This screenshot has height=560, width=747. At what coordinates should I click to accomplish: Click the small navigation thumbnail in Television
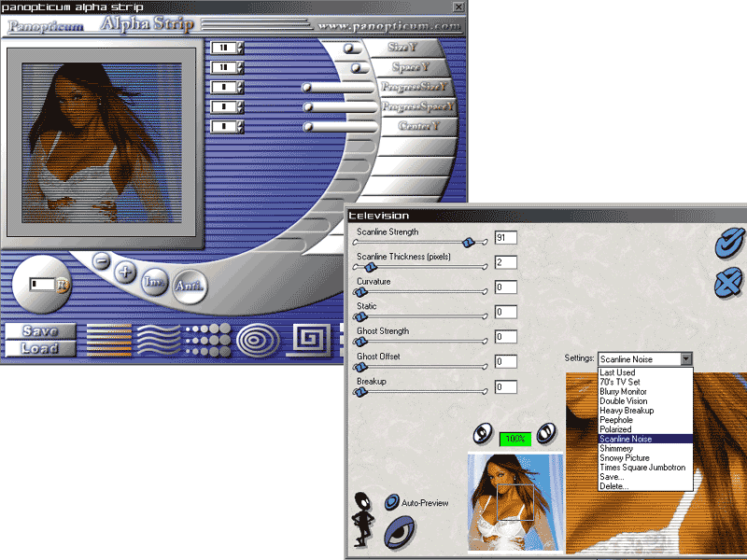pyautogui.click(x=515, y=502)
